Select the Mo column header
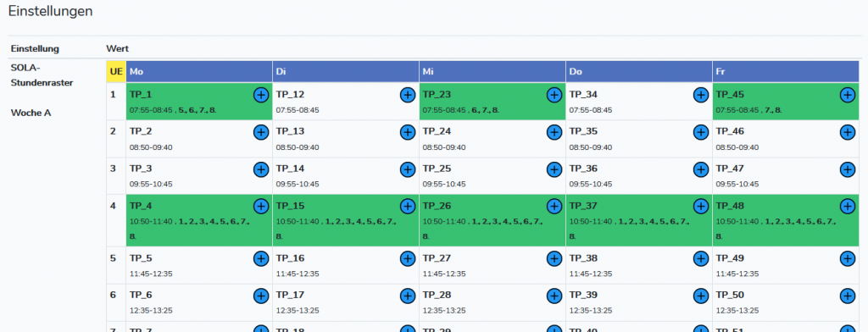 [199, 72]
